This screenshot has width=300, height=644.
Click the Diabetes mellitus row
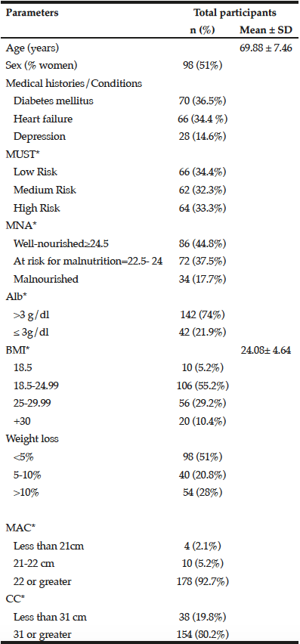[x=150, y=101]
